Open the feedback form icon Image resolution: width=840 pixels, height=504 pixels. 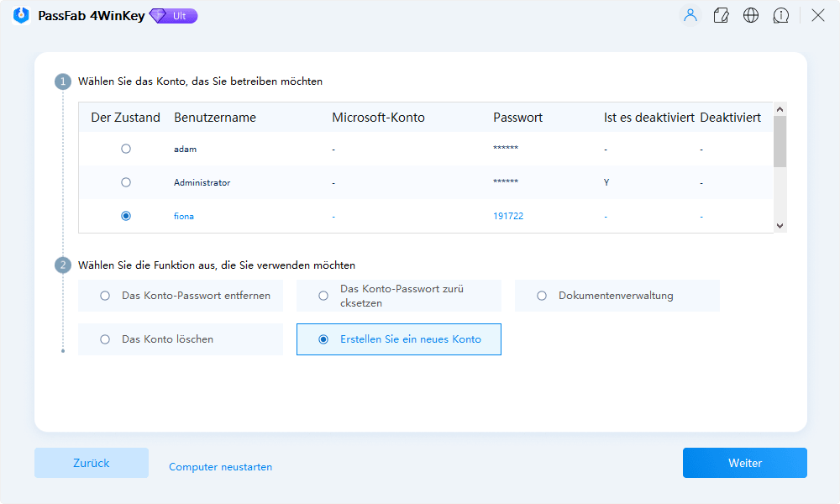pyautogui.click(x=721, y=15)
